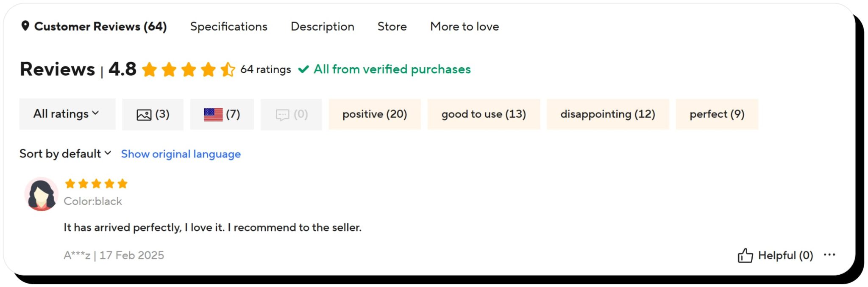Switch to the Specifications tab

pos(229,26)
